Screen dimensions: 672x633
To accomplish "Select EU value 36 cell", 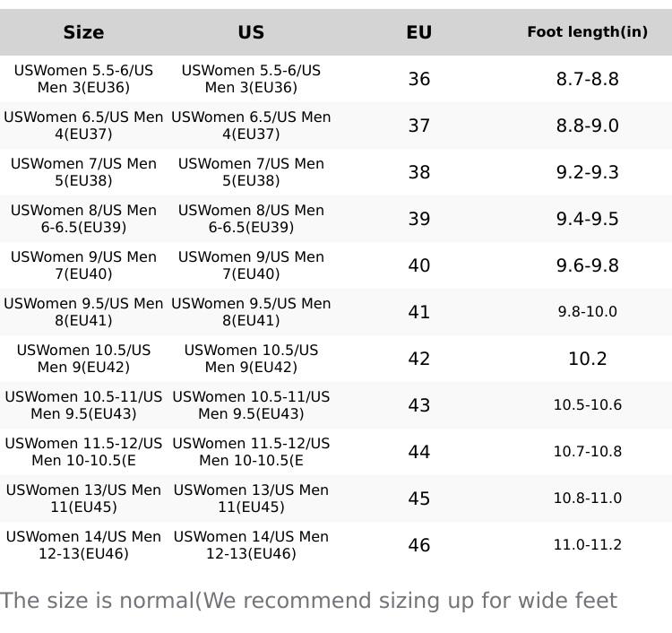I will coord(418,79).
